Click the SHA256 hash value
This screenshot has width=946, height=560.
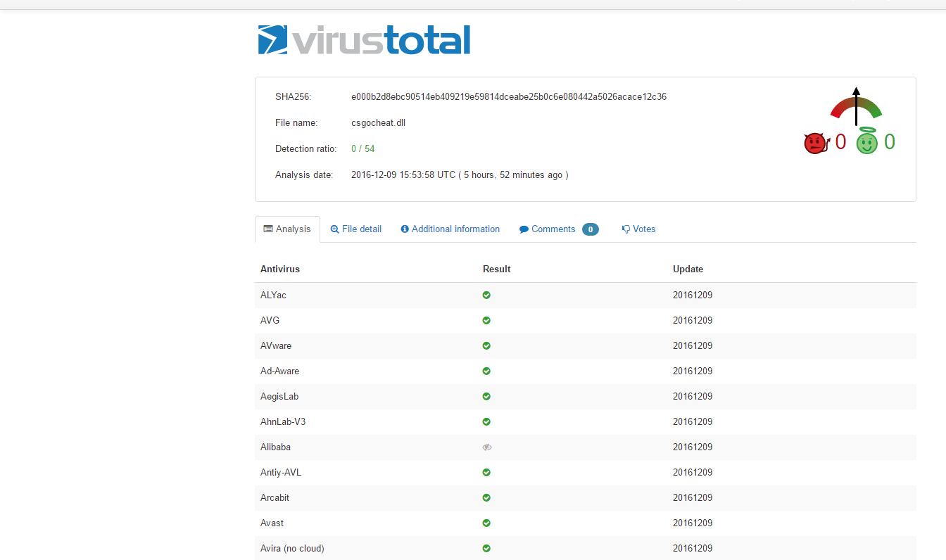(509, 97)
